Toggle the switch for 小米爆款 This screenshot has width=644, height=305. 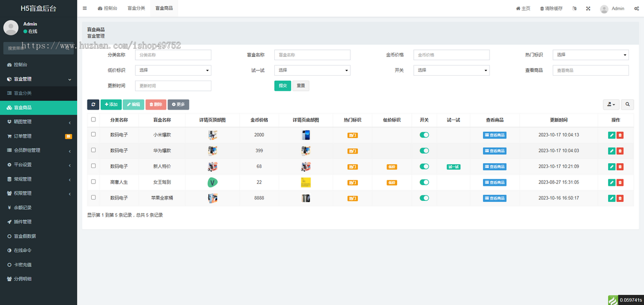[x=425, y=135]
